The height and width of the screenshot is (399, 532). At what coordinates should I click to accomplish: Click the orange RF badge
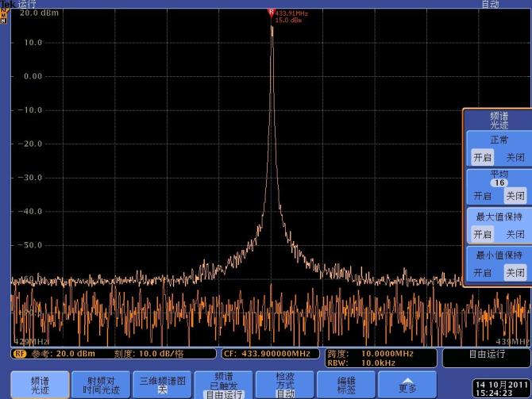coord(20,354)
